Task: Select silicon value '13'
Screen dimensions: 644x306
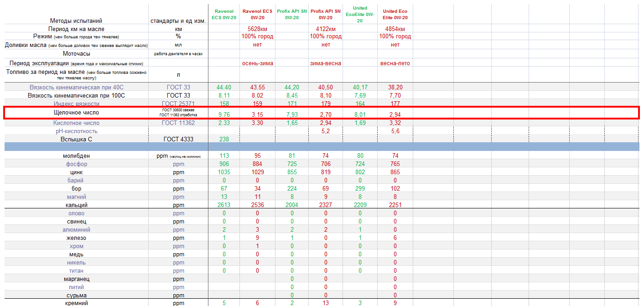Action: click(326, 303)
